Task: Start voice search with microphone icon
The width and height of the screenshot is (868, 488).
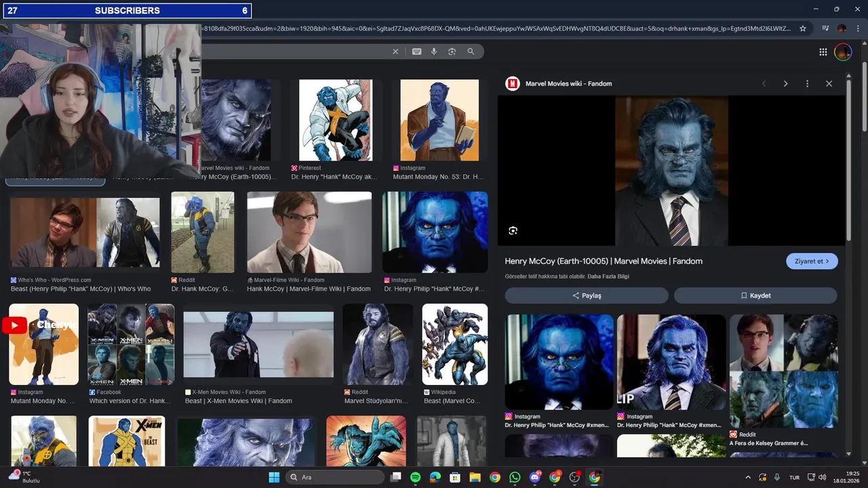Action: pos(434,52)
